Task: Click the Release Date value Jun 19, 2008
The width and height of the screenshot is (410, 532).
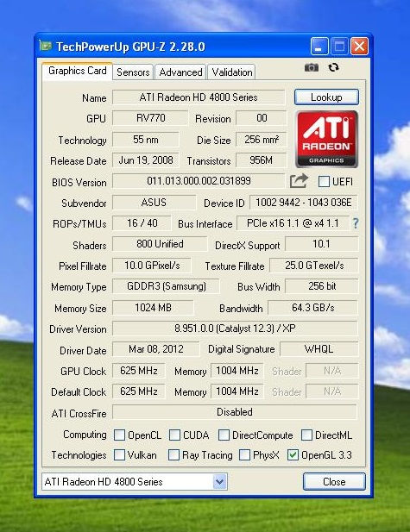Action: (146, 160)
